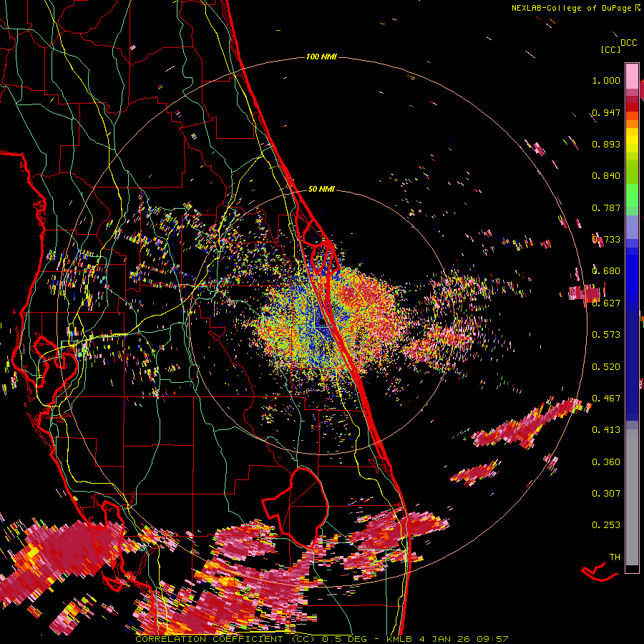Click the 100 NMI range ring label
644x644 pixels.
tap(321, 57)
